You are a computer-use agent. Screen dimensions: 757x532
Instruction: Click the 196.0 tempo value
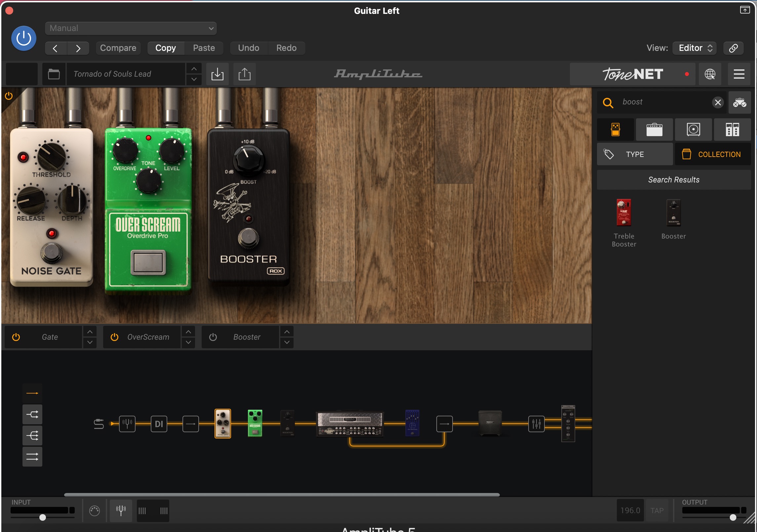click(630, 511)
